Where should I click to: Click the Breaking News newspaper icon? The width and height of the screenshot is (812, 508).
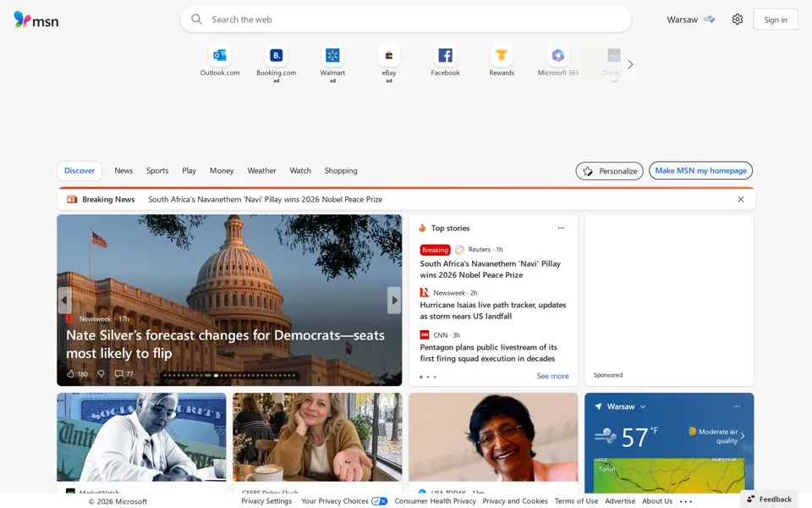tap(72, 200)
